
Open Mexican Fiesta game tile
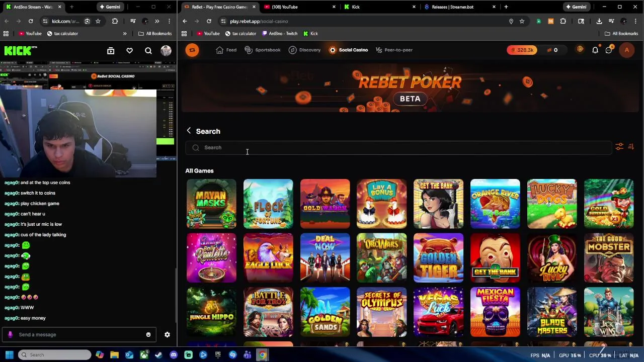(495, 312)
